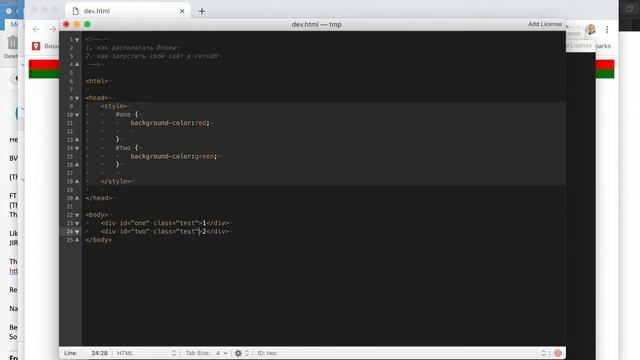Click the background-color:red line
640x360 pixels.
tap(170, 123)
